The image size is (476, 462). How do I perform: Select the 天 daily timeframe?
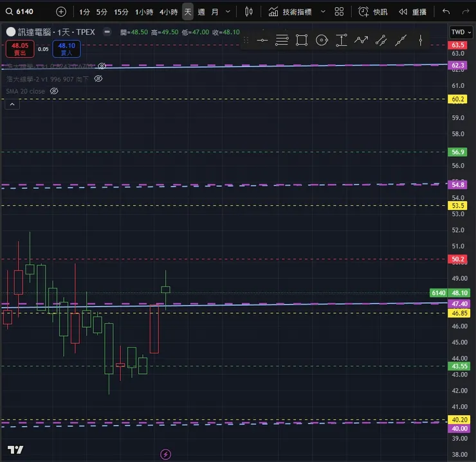pos(188,12)
